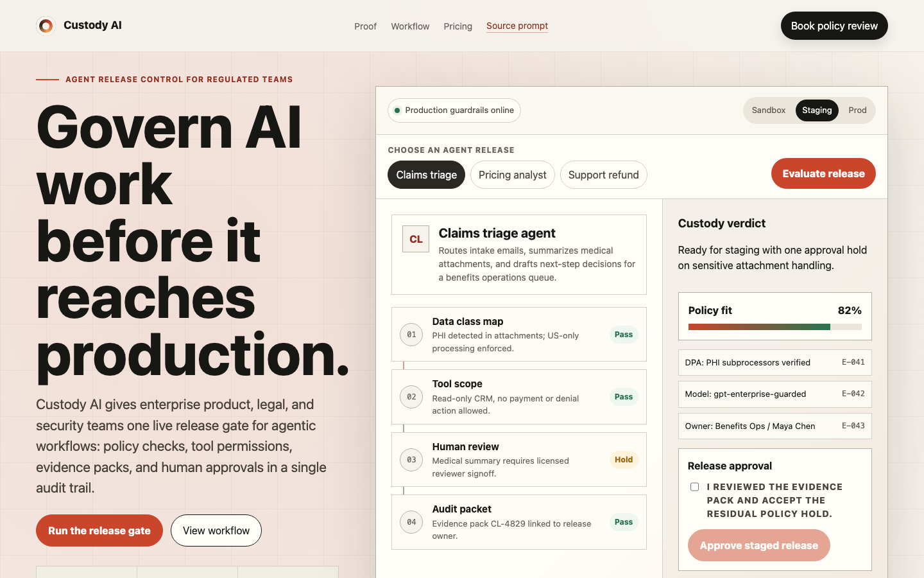
Task: Click the Policy fit label
Action: [x=710, y=311]
